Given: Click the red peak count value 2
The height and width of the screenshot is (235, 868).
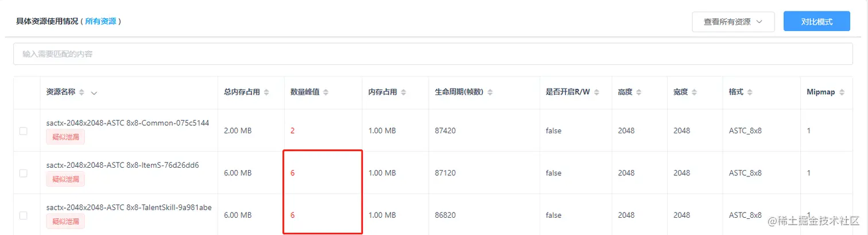Looking at the screenshot, I should (292, 131).
